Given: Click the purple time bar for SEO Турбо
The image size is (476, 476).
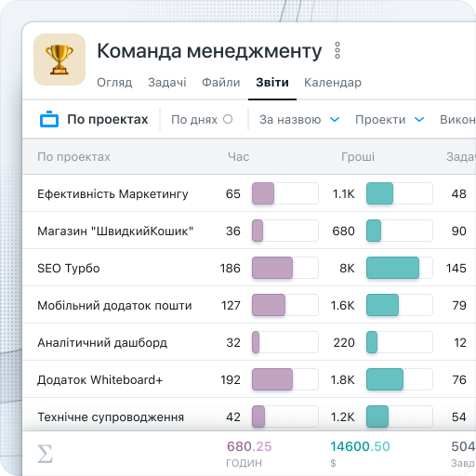Looking at the screenshot, I should [x=272, y=268].
